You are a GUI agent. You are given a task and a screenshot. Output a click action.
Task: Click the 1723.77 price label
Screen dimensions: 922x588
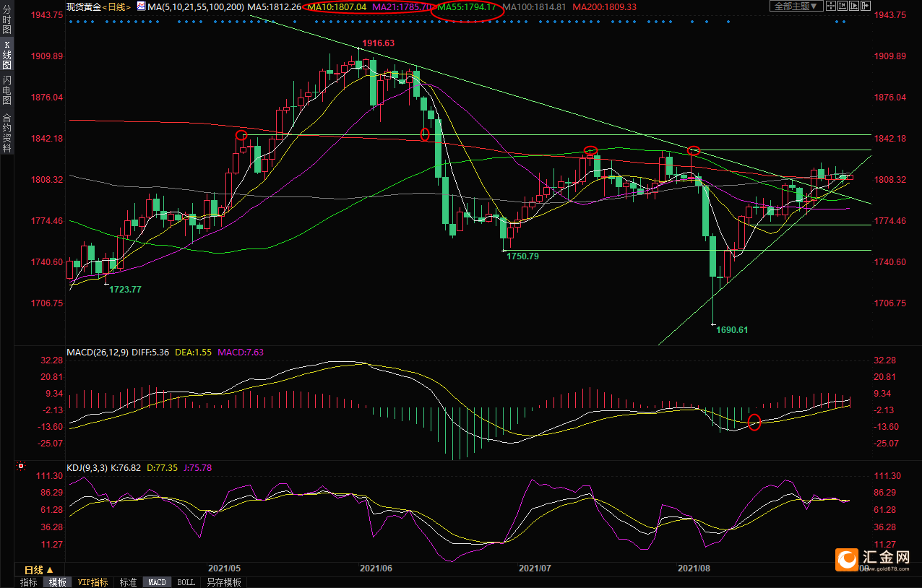tap(125, 289)
